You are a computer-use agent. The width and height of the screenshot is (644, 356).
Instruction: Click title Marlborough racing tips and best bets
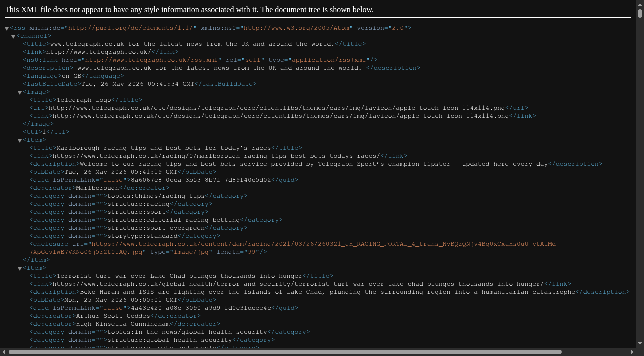point(164,148)
